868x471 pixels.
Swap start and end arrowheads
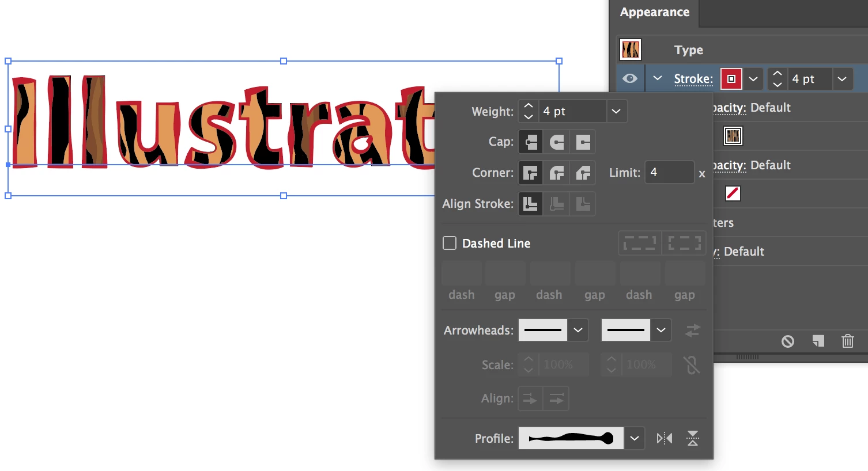[693, 331]
